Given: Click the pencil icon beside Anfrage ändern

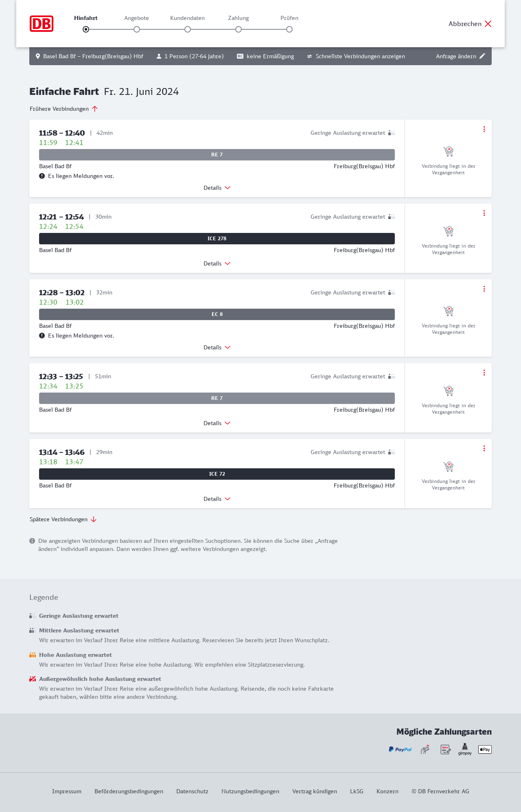Looking at the screenshot, I should (x=482, y=56).
